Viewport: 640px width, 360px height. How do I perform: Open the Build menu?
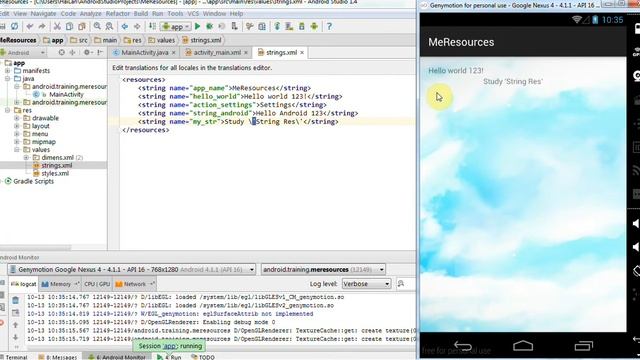(141, 13)
